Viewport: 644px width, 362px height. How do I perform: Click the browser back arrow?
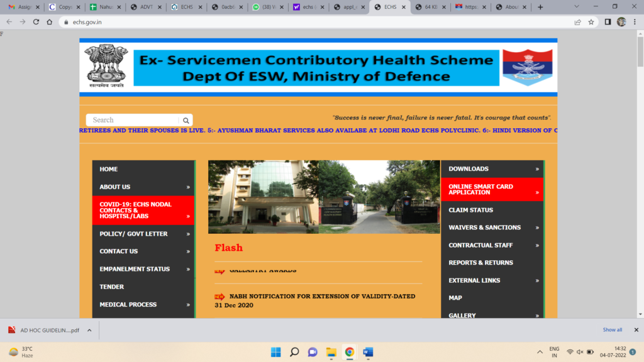[x=9, y=21]
